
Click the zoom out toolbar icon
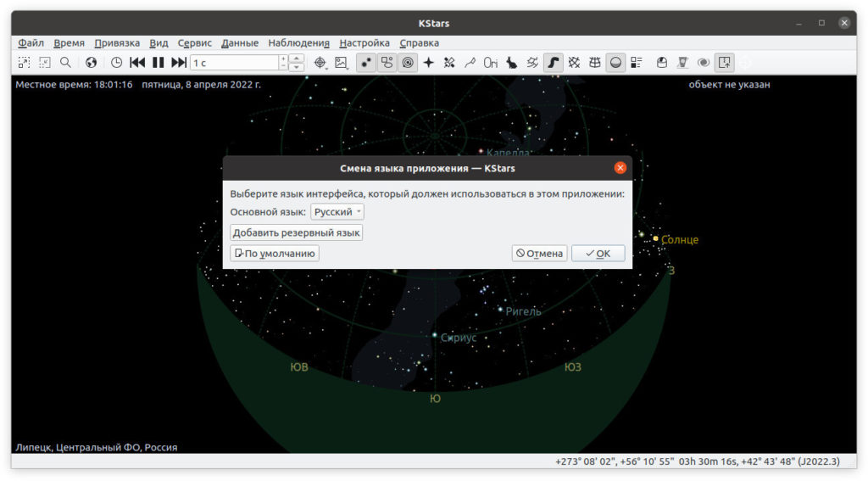[x=45, y=63]
